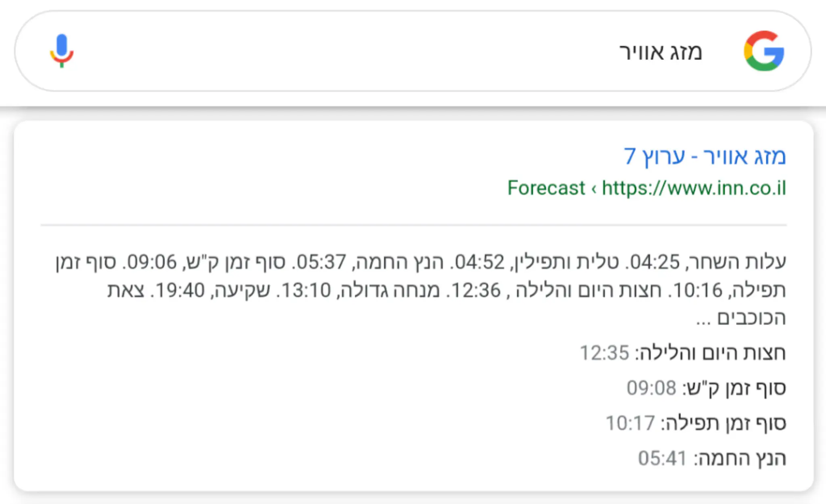Screen dimensions: 826x504
Task: Click the סוף זמן תפילה 10:17 row
Action: 696,423
